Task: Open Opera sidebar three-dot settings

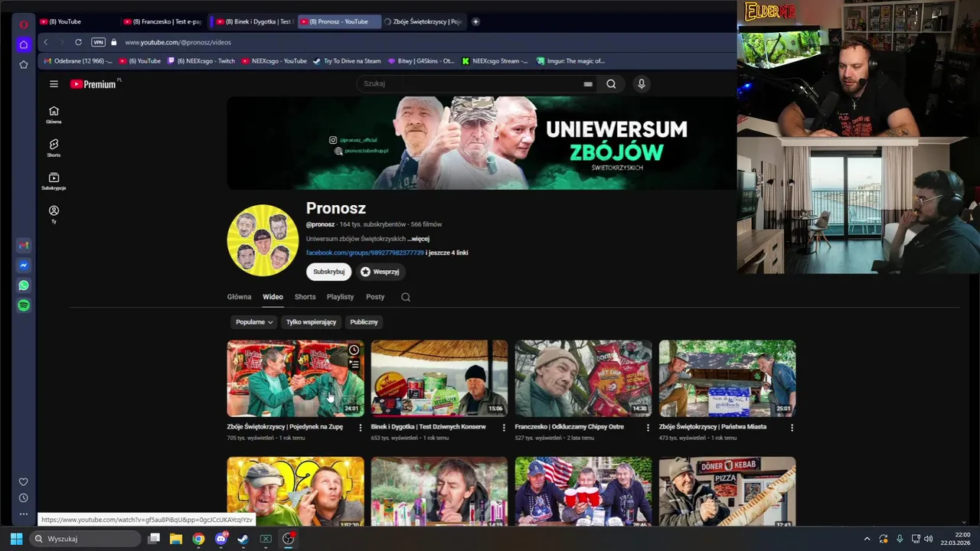Action: 24,514
